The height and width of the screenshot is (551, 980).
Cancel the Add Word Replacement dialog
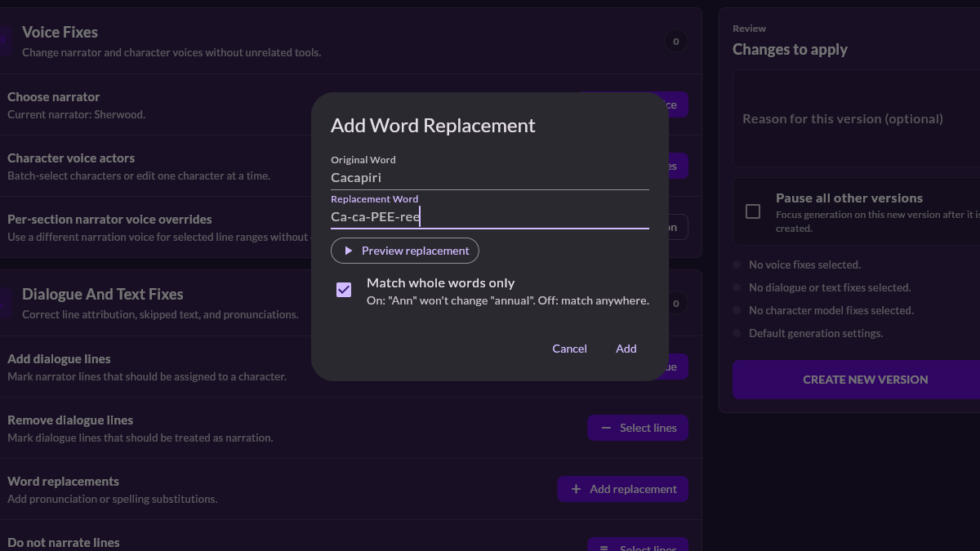569,349
